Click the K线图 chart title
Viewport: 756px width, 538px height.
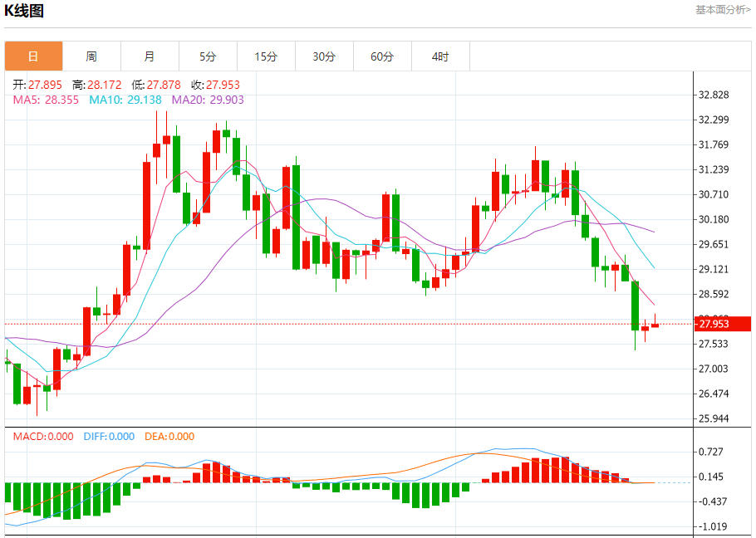[x=26, y=11]
